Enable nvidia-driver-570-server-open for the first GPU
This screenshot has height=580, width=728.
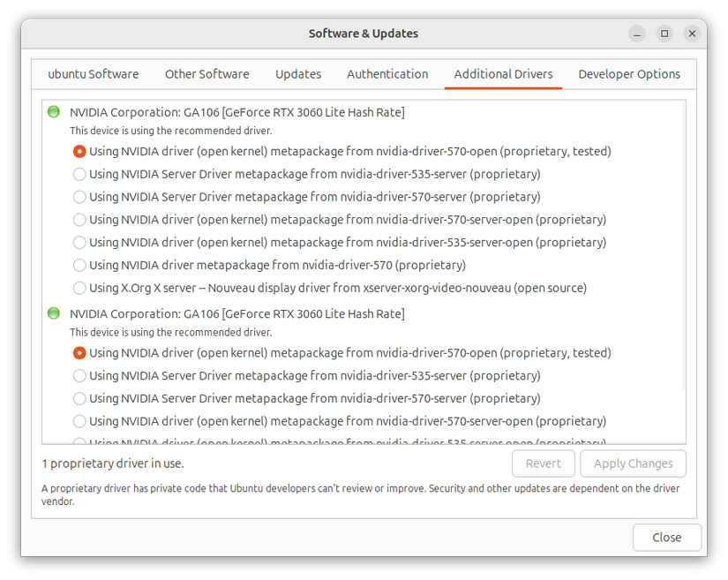[79, 219]
